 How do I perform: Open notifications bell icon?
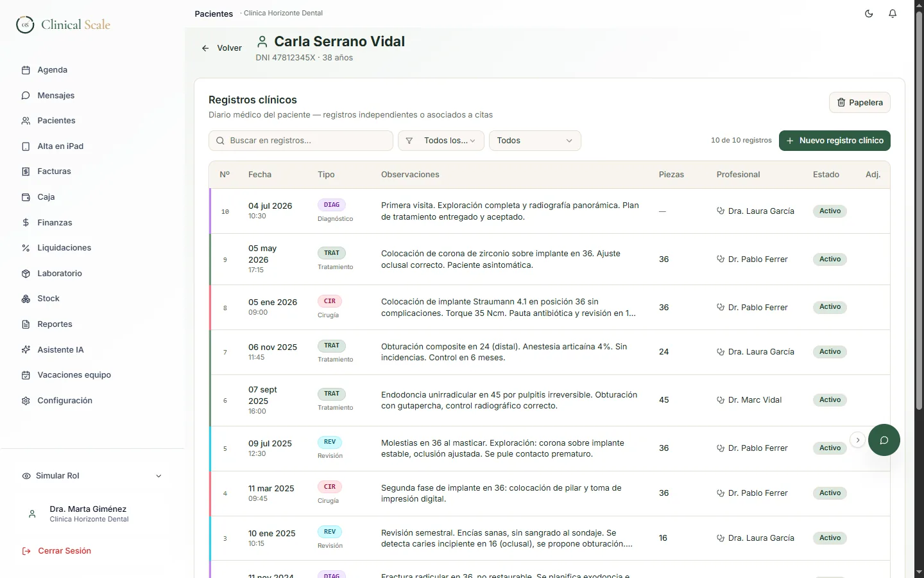(893, 13)
